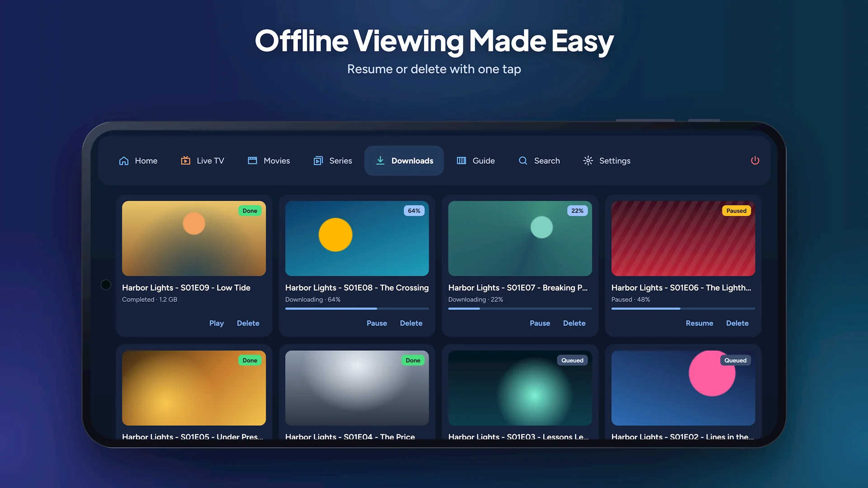Open the Home tab label
The height and width of the screenshot is (488, 868).
(x=146, y=161)
